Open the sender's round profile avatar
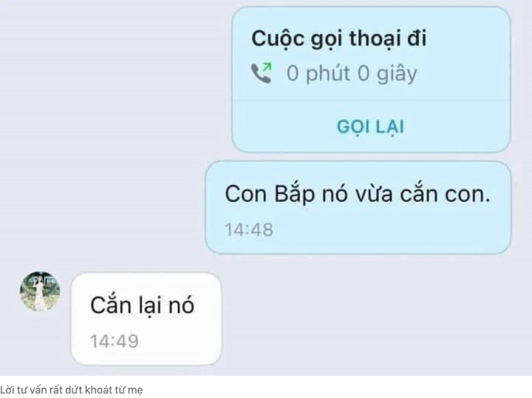The image size is (532, 398). point(40,291)
